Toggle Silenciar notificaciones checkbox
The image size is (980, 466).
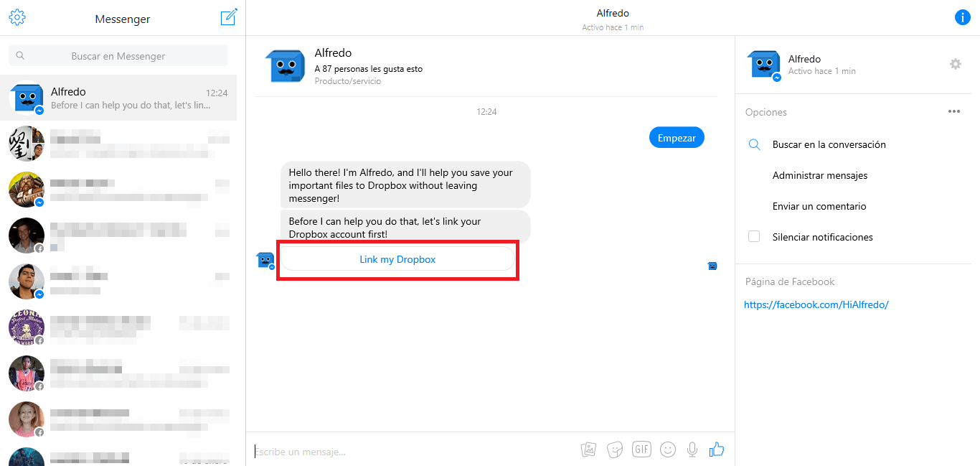[754, 236]
